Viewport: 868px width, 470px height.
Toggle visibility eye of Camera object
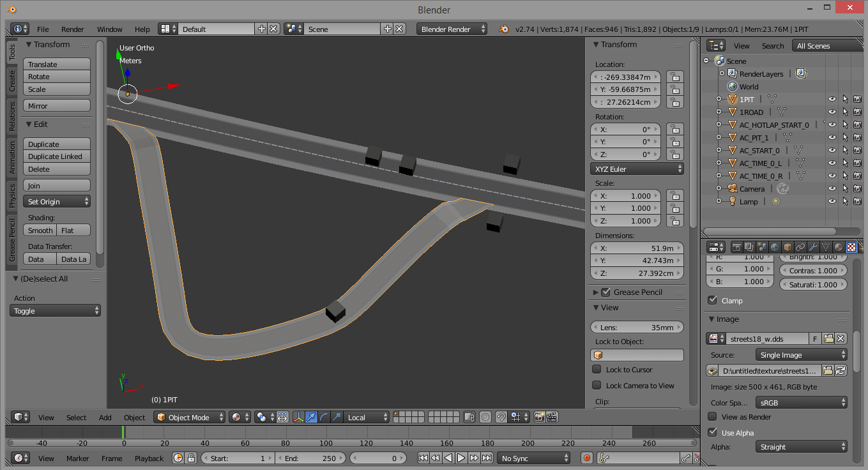pyautogui.click(x=832, y=188)
